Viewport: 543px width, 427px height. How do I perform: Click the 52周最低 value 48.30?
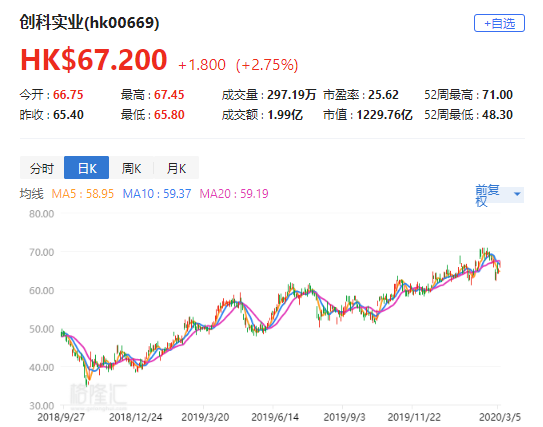point(497,115)
